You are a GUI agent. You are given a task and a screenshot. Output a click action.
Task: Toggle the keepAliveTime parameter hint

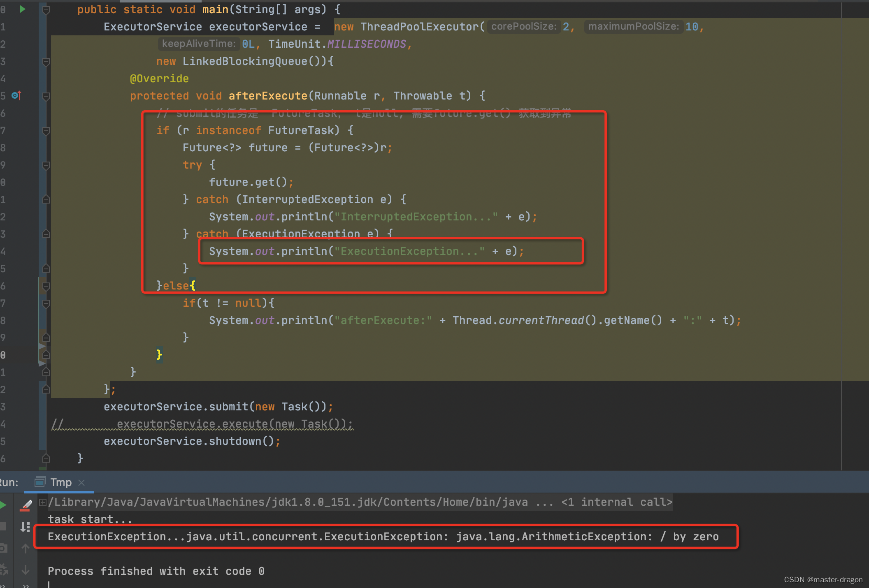[x=198, y=44]
